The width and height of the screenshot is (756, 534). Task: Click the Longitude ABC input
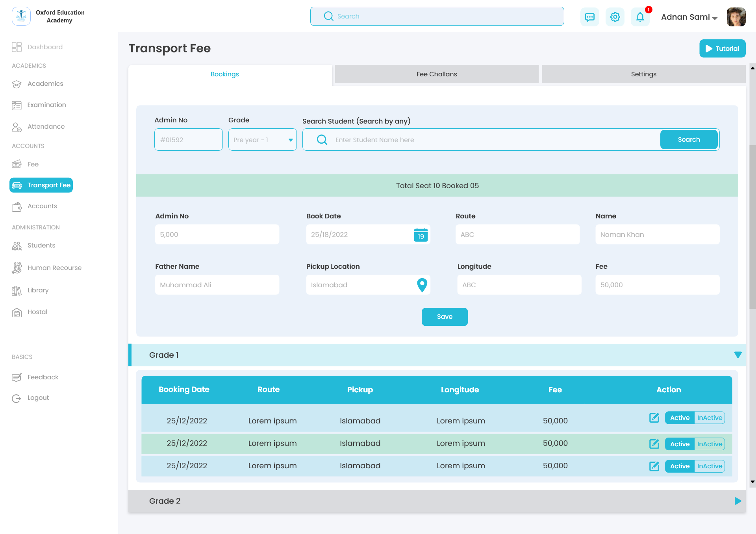coord(519,285)
